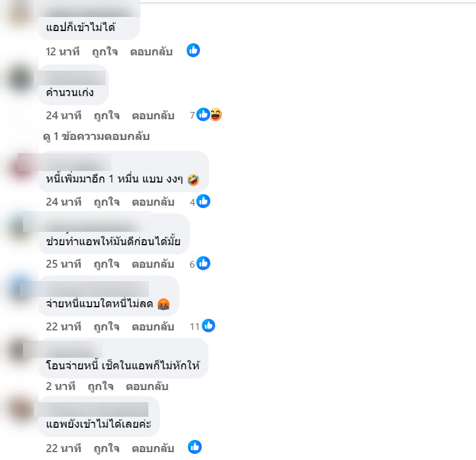Reply to the หนี้เพิ่มมาอีก 1 หมื่น comment
The width and height of the screenshot is (476, 460).
(153, 202)
